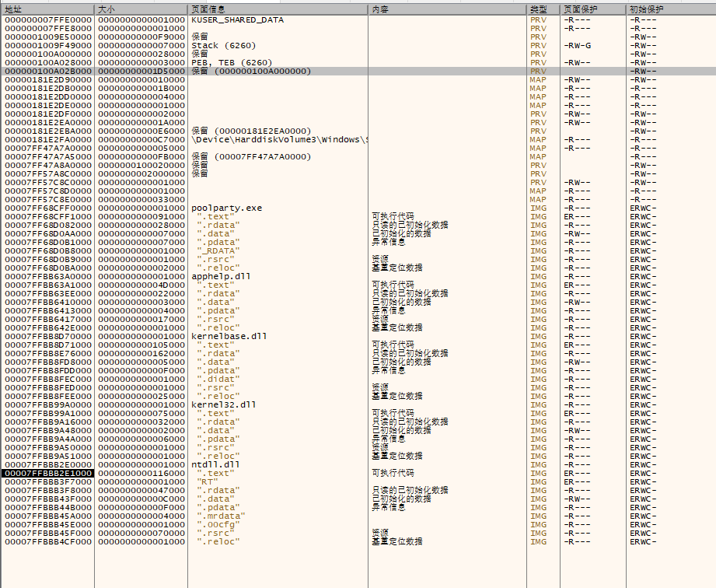The height and width of the screenshot is (588, 716).
Task: Select address 00000181E2D90000
Action: pyautogui.click(x=48, y=80)
